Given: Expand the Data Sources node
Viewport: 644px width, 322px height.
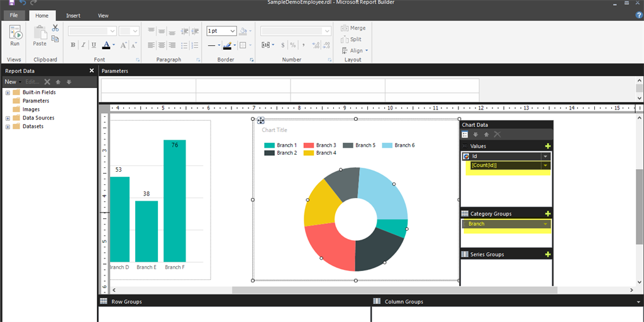Looking at the screenshot, I should (x=8, y=118).
